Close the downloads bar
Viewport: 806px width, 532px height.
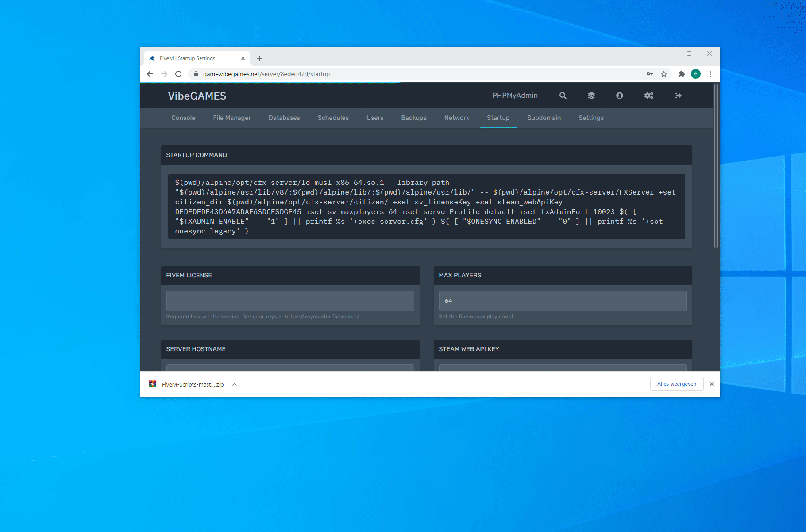[x=712, y=384]
